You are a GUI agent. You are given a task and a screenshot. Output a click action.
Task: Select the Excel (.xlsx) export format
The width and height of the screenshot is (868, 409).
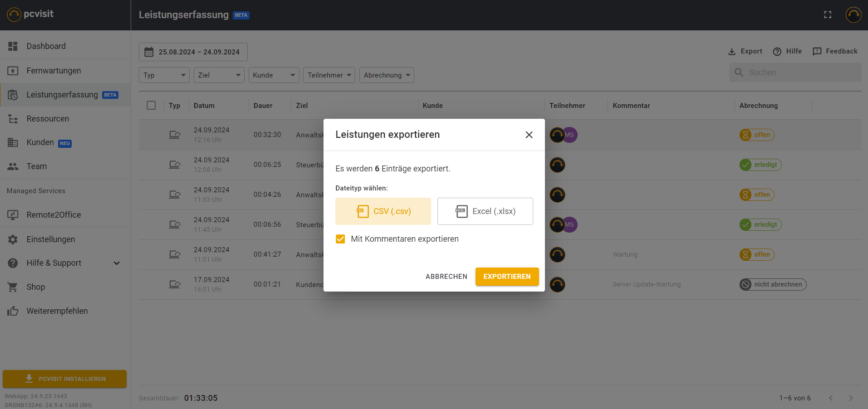[x=485, y=211]
